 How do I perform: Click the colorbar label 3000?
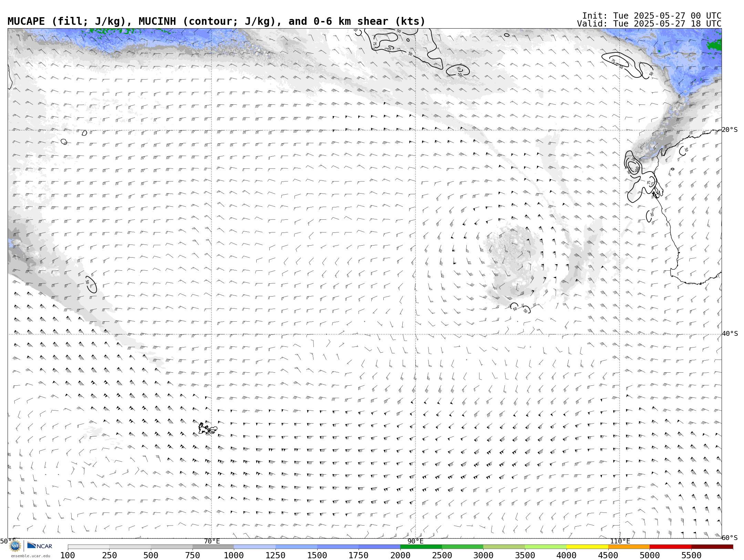(483, 556)
